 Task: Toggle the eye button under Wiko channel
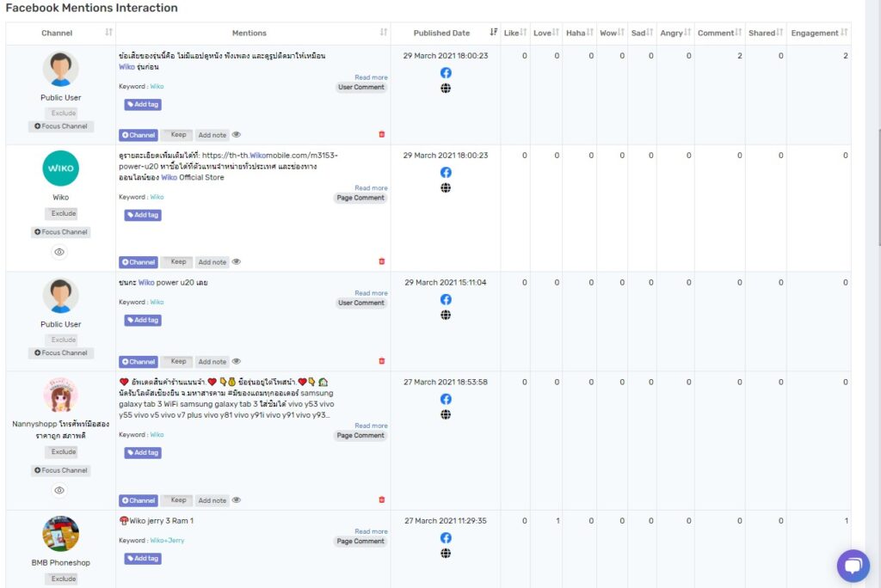click(x=59, y=252)
